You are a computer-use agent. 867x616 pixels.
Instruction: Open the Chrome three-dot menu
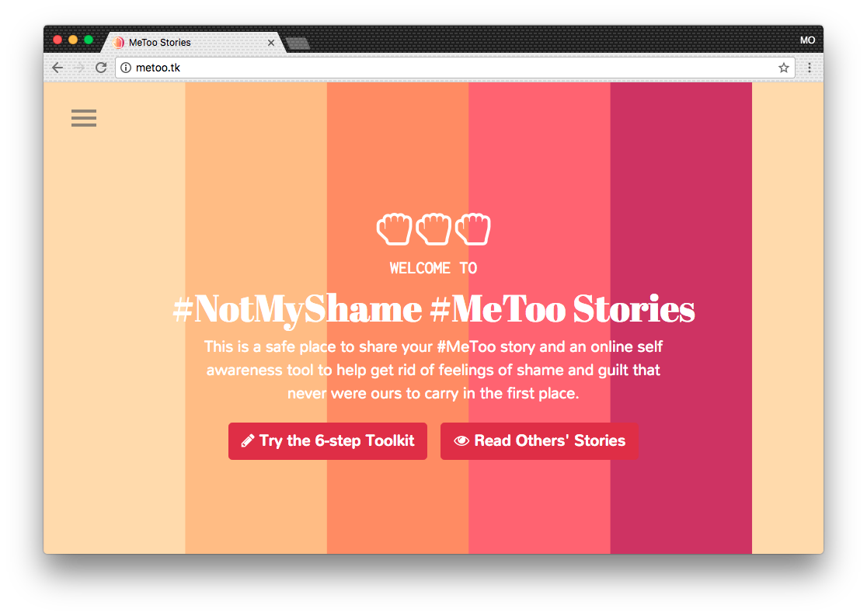pyautogui.click(x=810, y=68)
